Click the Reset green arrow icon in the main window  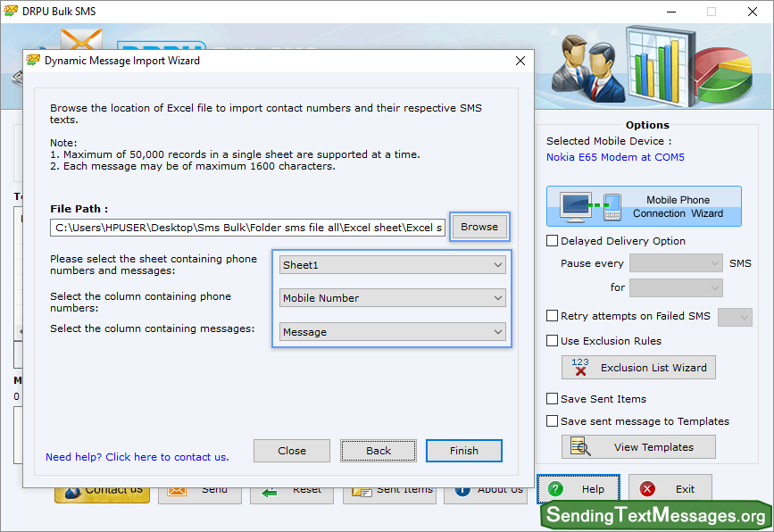click(269, 493)
